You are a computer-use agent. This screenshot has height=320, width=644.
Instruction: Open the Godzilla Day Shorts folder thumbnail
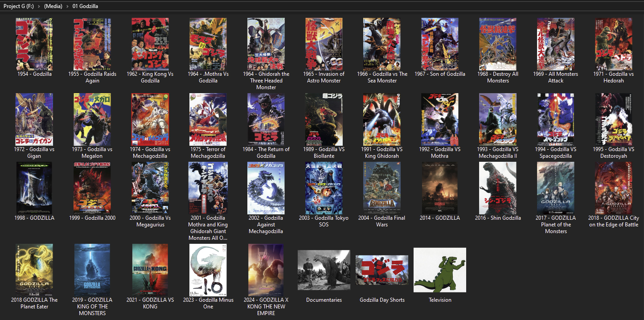coord(382,270)
